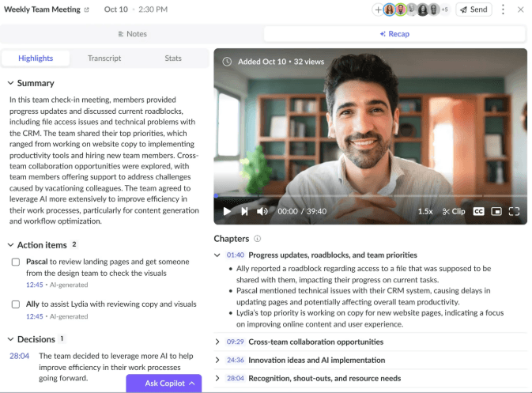
Task: Collapse the Decisions section
Action: pos(10,339)
